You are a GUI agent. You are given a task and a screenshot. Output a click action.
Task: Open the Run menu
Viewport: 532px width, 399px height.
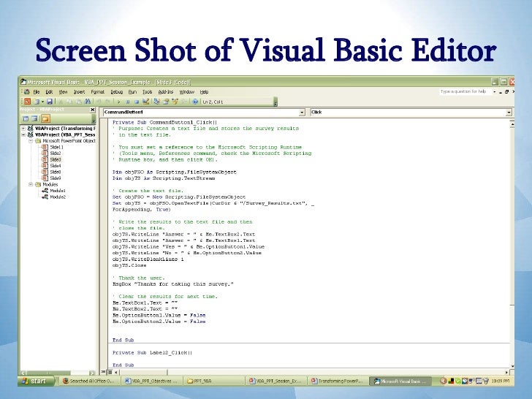[132, 92]
